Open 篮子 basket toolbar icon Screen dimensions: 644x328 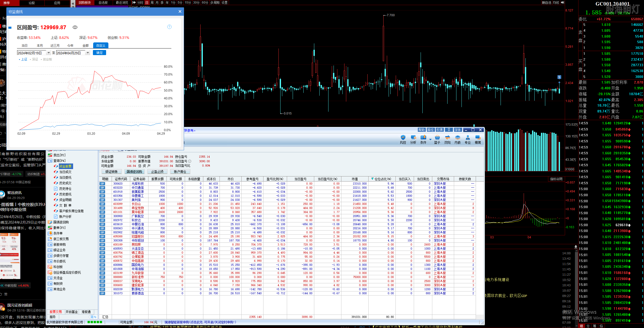tap(437, 139)
